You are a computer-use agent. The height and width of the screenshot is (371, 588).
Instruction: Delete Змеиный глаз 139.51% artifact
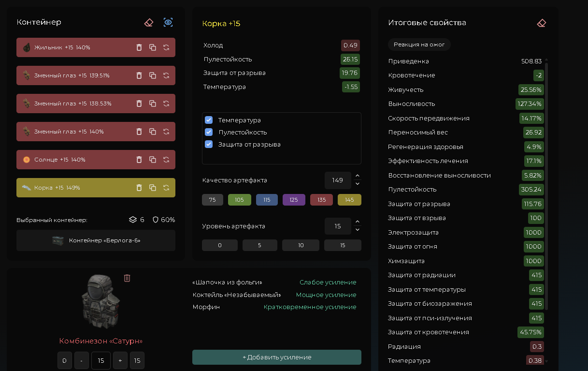139,75
